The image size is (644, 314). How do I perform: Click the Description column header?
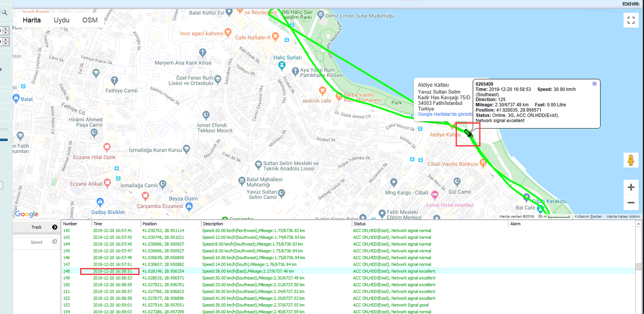[x=277, y=224]
